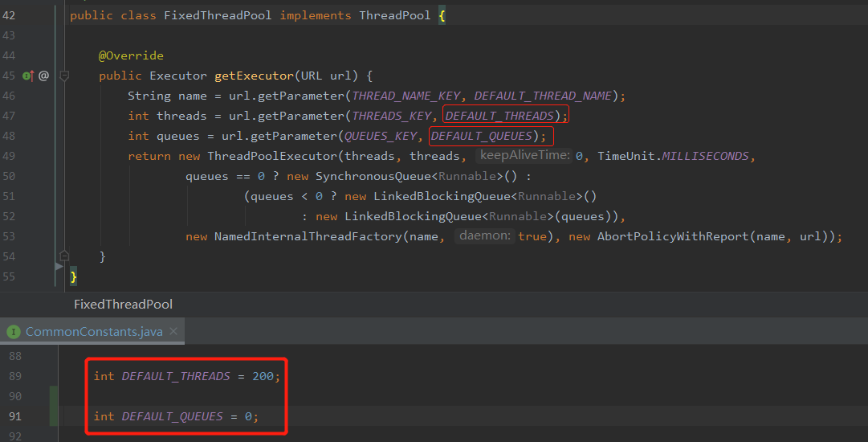This screenshot has height=442, width=868.
Task: Click the FixedThreadPool breadcrumb
Action: coord(123,304)
